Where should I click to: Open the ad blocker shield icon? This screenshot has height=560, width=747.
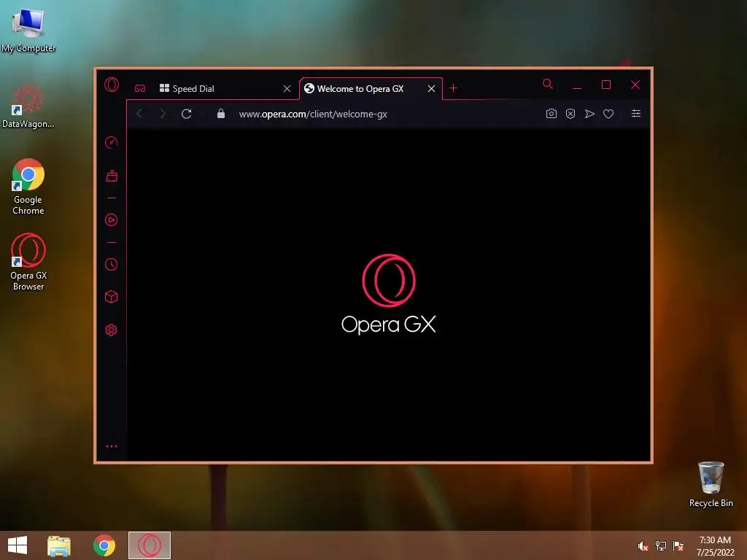(x=570, y=114)
